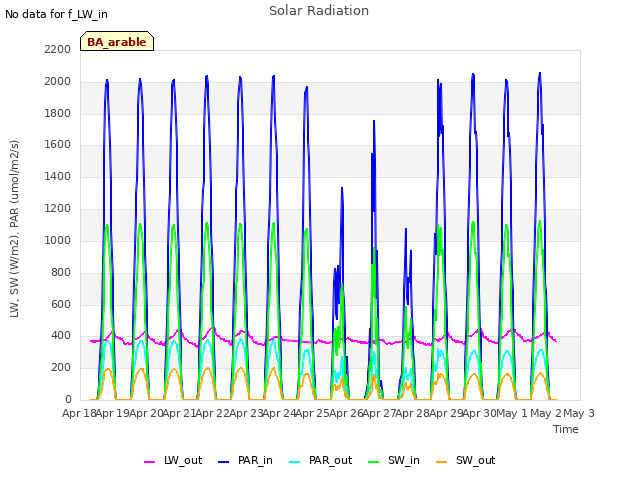
Task: Click the Solar Radiation chart title
Action: point(319,11)
